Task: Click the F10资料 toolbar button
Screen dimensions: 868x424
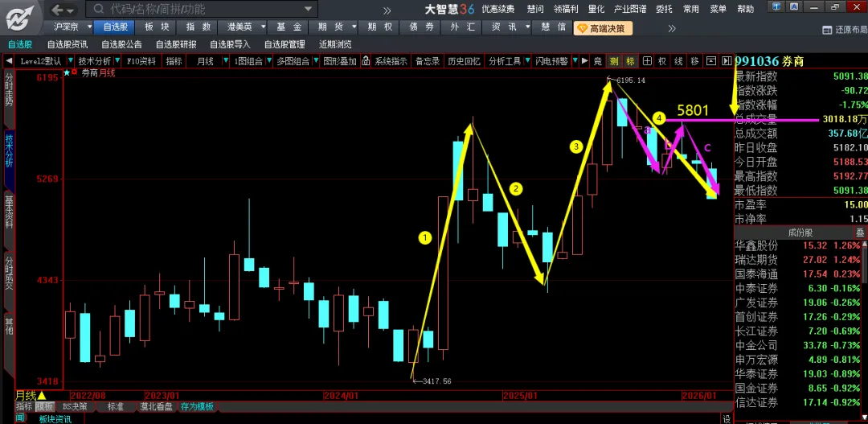Action: tap(141, 61)
